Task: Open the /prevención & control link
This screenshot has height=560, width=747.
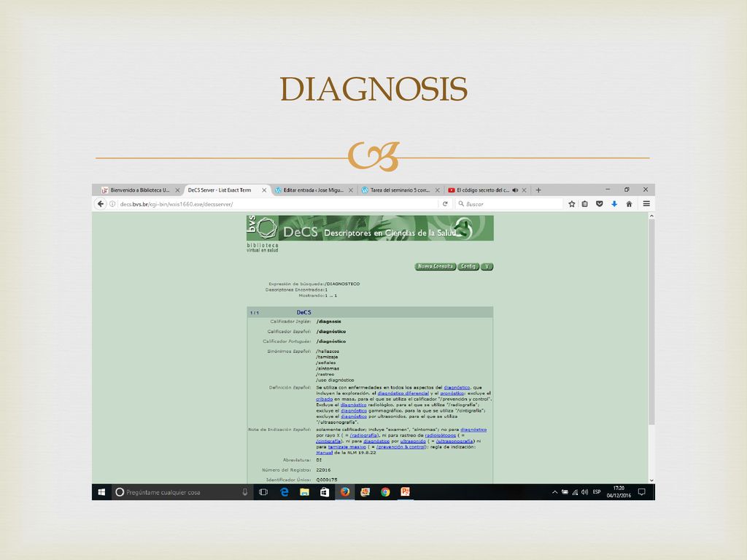Action: pyautogui.click(x=400, y=447)
